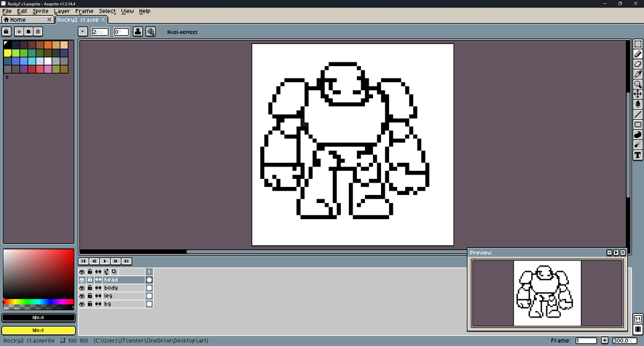Toggle continuous mode on leg layer

tap(98, 296)
